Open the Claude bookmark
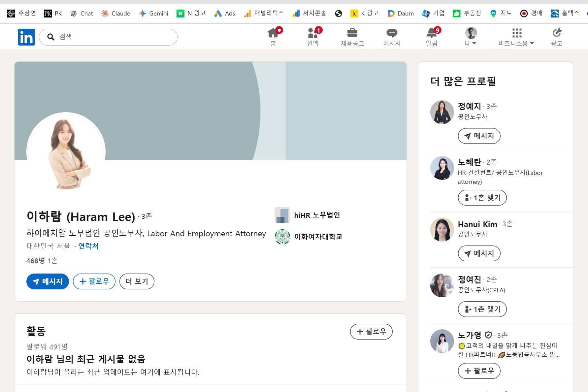Image resolution: width=588 pixels, height=392 pixels. (x=115, y=13)
